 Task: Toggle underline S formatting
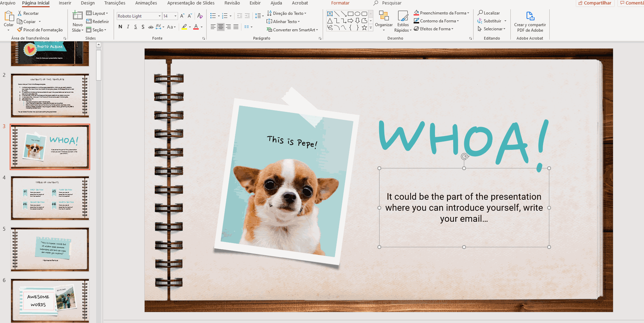coord(136,27)
